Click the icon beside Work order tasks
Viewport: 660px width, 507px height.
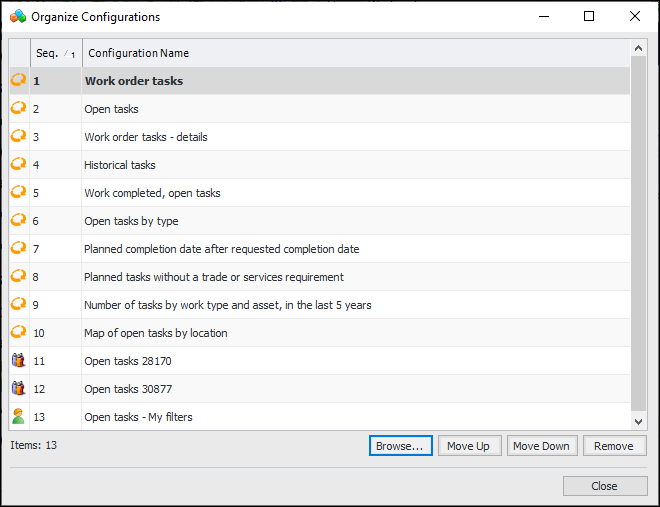(18, 81)
